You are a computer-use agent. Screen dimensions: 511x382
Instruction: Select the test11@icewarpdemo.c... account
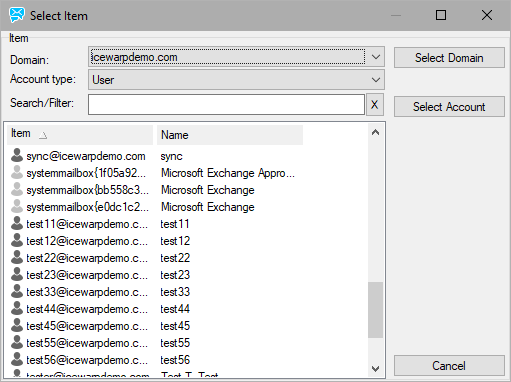[x=87, y=224]
